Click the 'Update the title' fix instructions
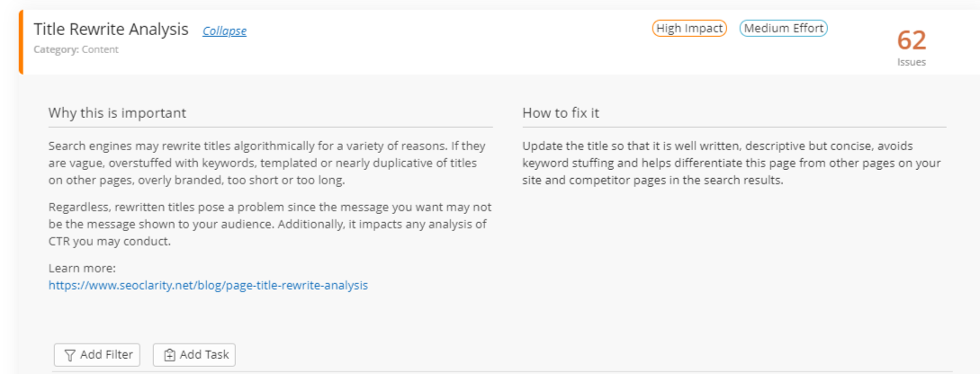 point(732,163)
